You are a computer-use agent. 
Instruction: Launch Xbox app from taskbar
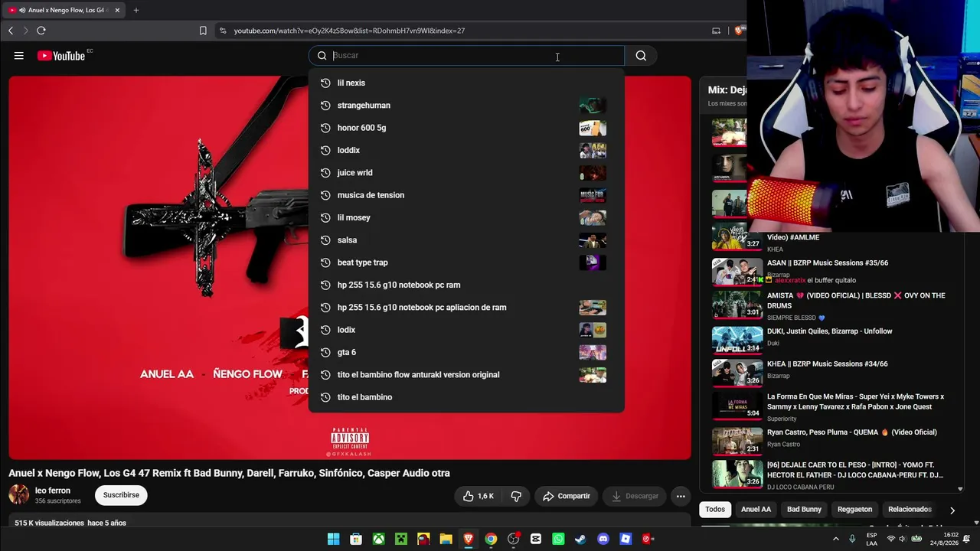click(x=378, y=539)
